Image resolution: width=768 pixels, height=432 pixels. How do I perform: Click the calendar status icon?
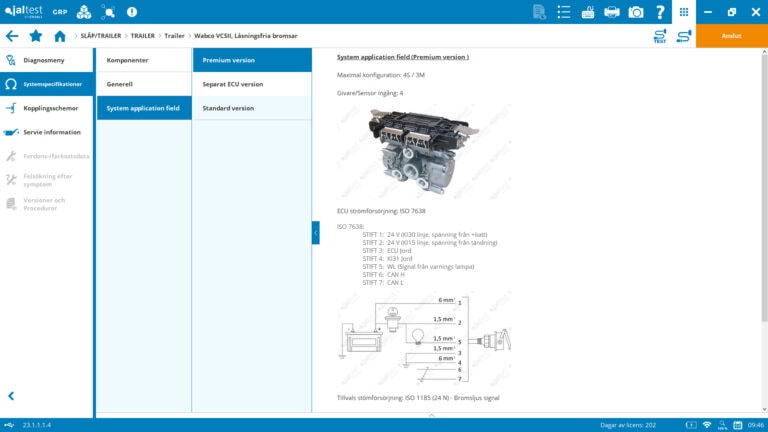pos(738,425)
